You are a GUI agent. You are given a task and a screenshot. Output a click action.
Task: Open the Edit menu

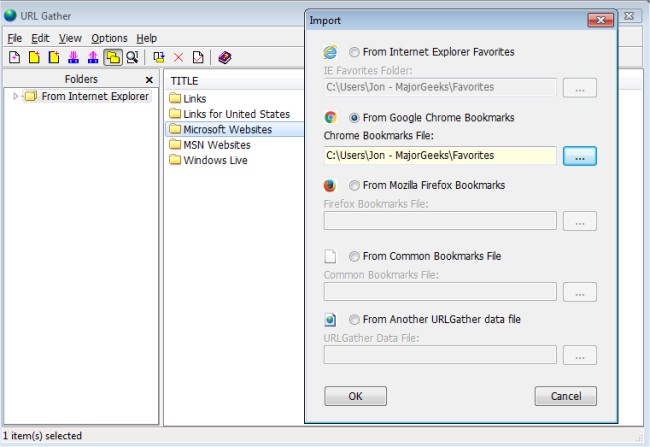point(40,38)
